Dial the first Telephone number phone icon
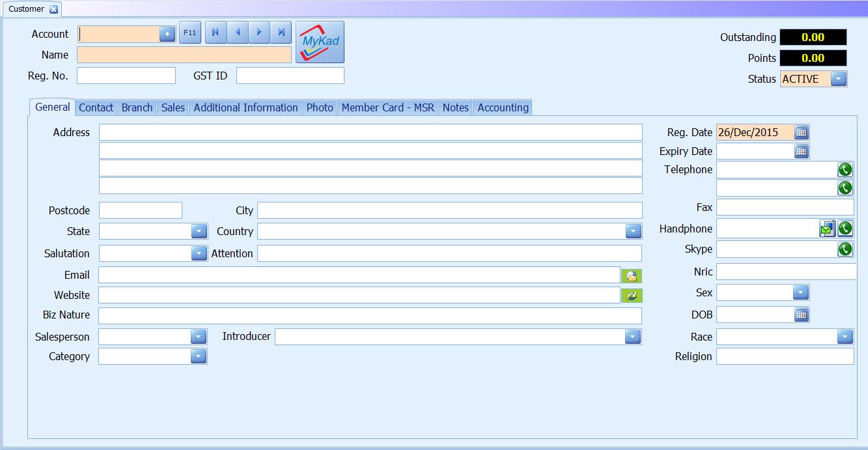868x450 pixels. point(845,169)
